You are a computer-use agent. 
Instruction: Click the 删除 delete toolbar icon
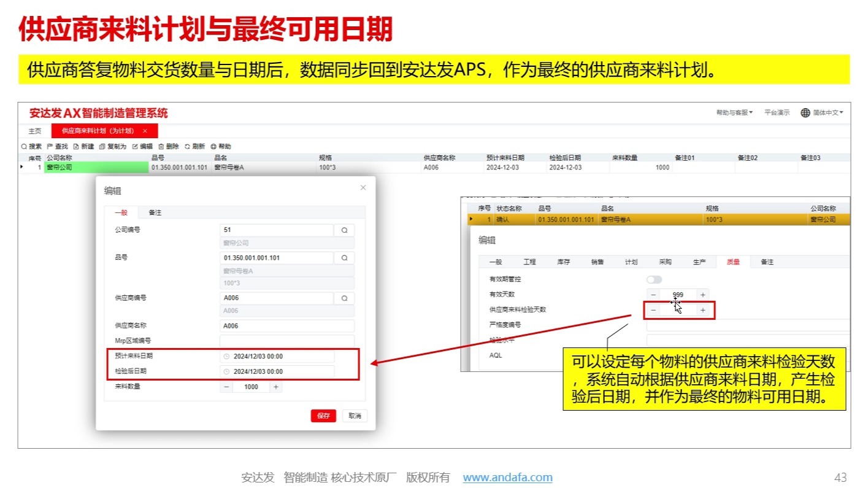pos(161,147)
